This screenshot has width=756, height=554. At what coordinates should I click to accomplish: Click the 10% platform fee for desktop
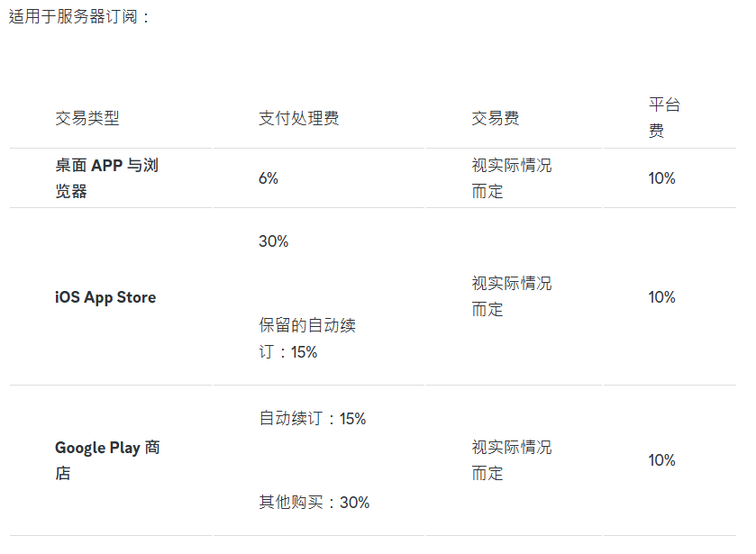click(x=662, y=178)
